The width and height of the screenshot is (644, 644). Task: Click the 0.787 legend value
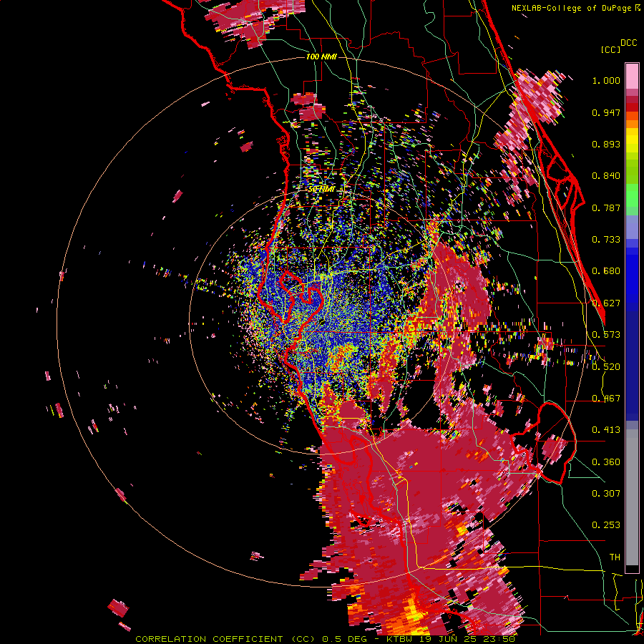coord(606,208)
